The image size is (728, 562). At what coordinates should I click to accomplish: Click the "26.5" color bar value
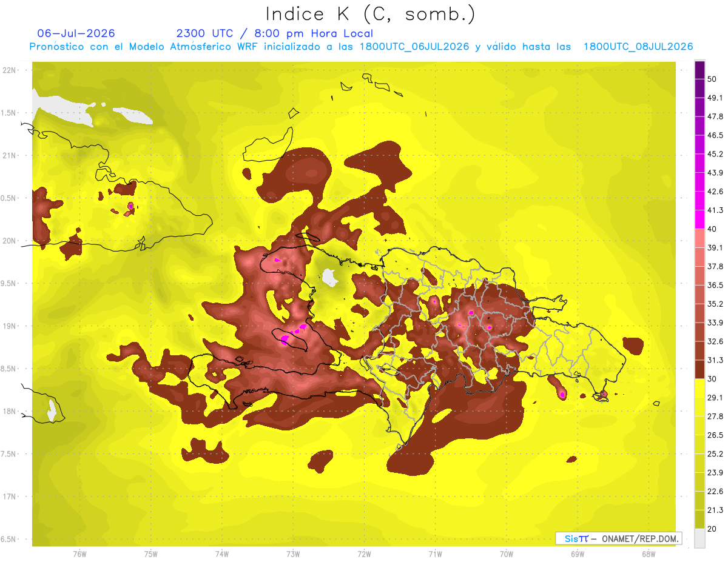click(715, 435)
